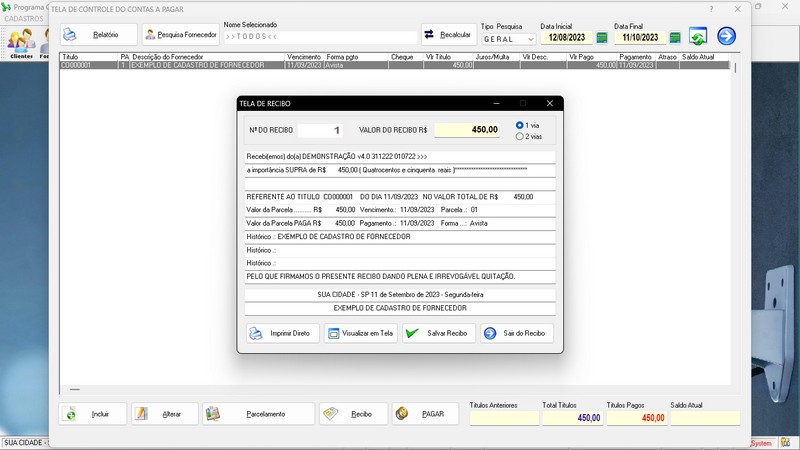Click the Recalcular arrows icon
The width and height of the screenshot is (800, 450).
[x=429, y=34]
